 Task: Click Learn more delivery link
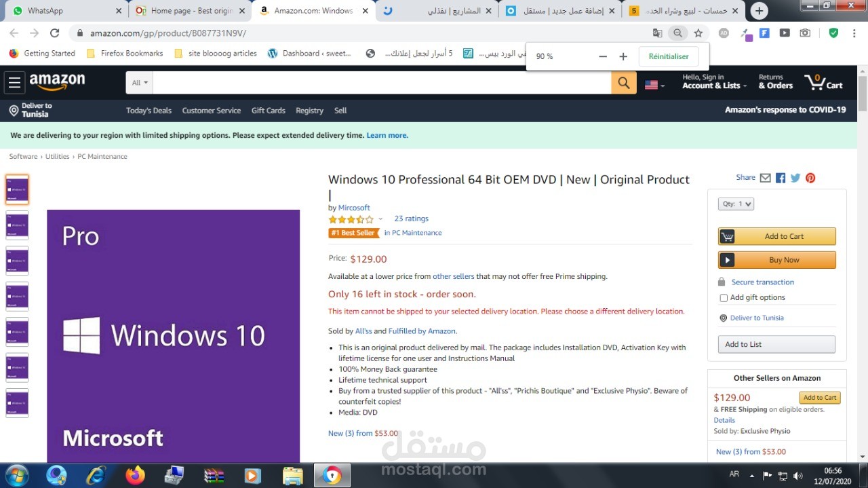coord(387,135)
